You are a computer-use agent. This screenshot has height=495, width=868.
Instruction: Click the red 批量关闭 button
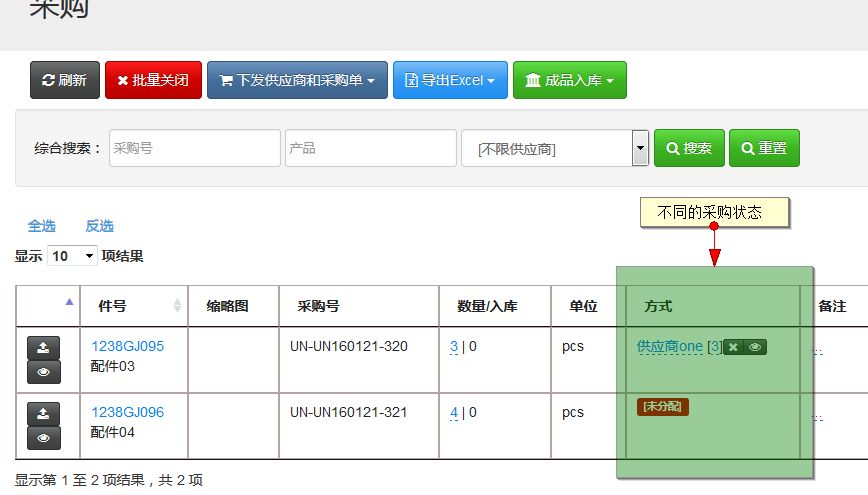(153, 80)
